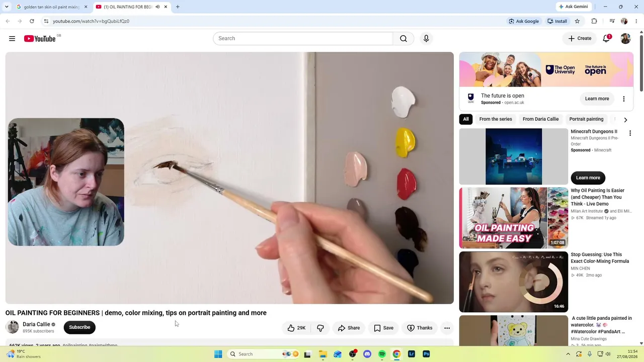644x362 pixels.
Task: Open more actions ellipsis below video
Action: point(447,328)
